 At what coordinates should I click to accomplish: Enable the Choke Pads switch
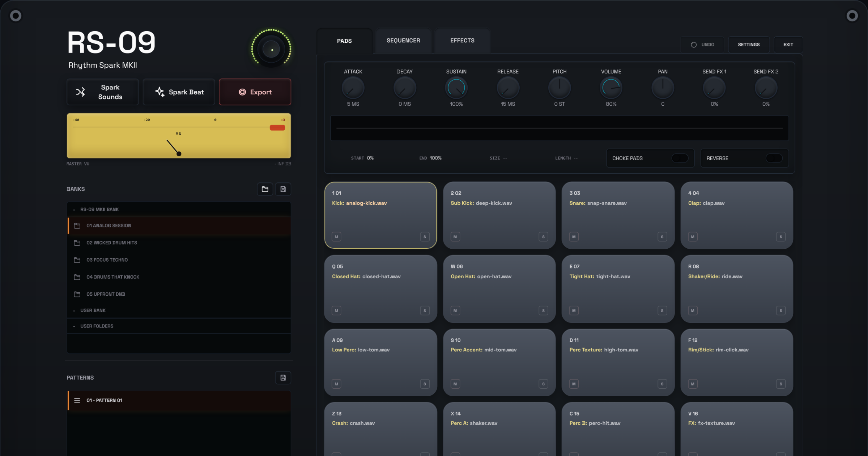pyautogui.click(x=680, y=158)
